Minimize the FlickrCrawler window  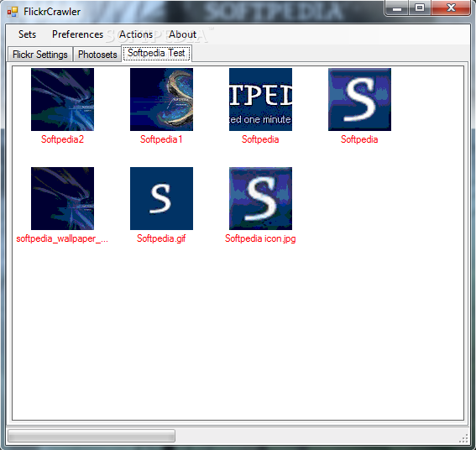pos(396,8)
